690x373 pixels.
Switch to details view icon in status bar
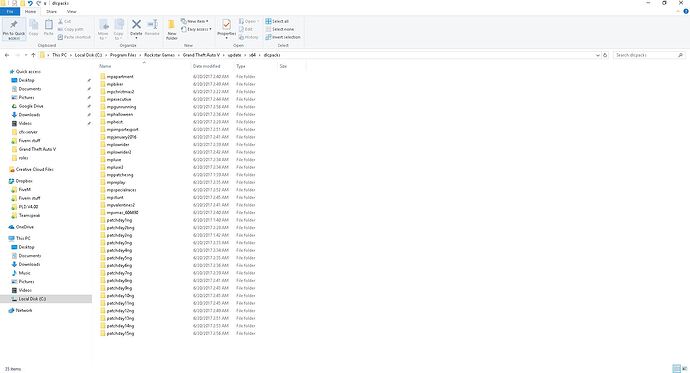[x=676, y=369]
